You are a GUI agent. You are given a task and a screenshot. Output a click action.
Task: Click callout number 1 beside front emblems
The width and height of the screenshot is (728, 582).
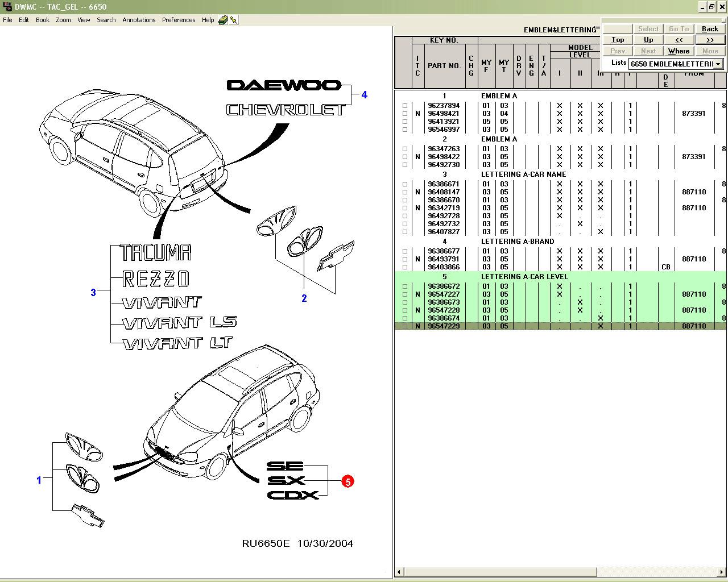39,480
